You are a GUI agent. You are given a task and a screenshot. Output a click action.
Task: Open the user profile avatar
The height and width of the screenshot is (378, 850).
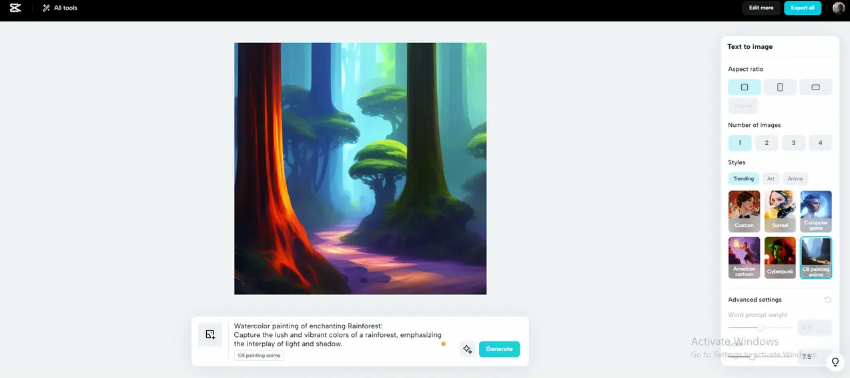tap(838, 8)
